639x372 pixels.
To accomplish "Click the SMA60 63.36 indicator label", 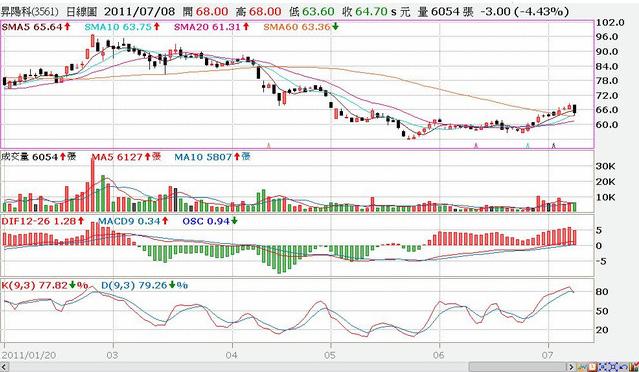I will point(301,27).
